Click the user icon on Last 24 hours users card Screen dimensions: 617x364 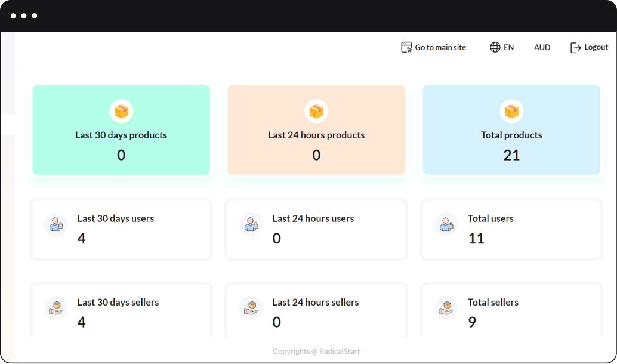[x=251, y=225]
